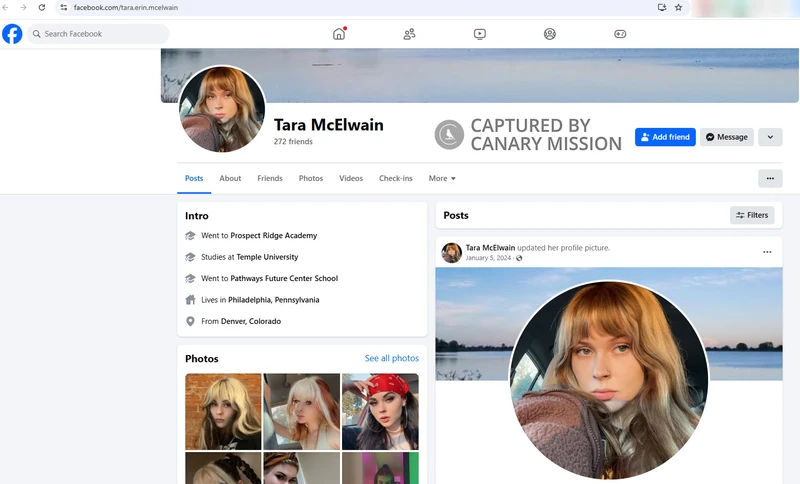Reload the page with refresh icon

(x=42, y=8)
